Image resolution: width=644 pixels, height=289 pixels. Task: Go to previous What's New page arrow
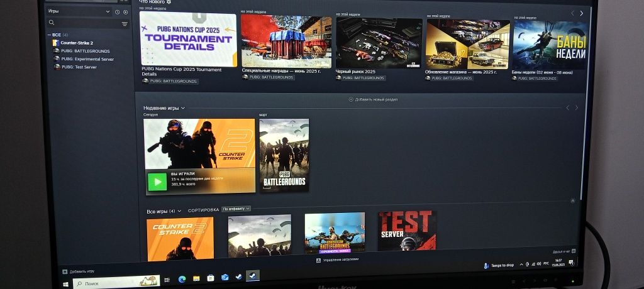pos(572,13)
